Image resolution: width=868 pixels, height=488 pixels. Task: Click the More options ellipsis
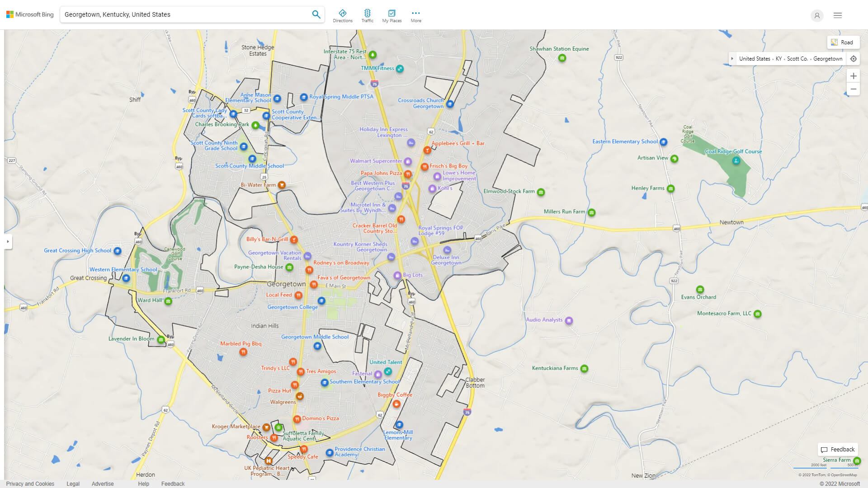pyautogui.click(x=415, y=15)
